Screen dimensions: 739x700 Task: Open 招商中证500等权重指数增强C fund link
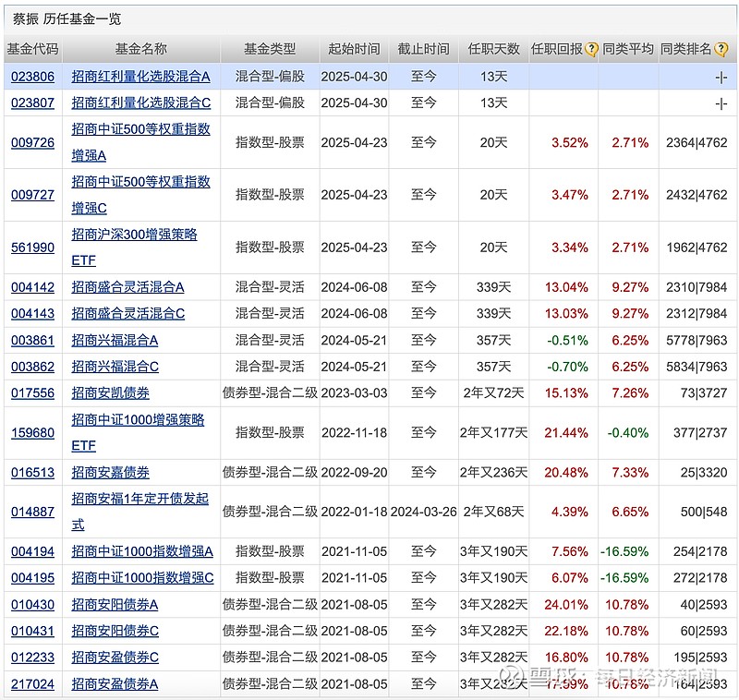coord(140,195)
